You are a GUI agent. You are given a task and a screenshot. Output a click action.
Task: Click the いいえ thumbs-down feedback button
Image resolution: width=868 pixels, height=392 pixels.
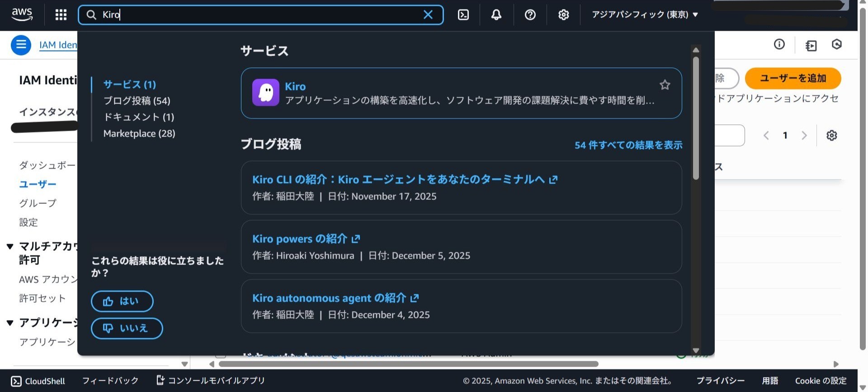[127, 328]
